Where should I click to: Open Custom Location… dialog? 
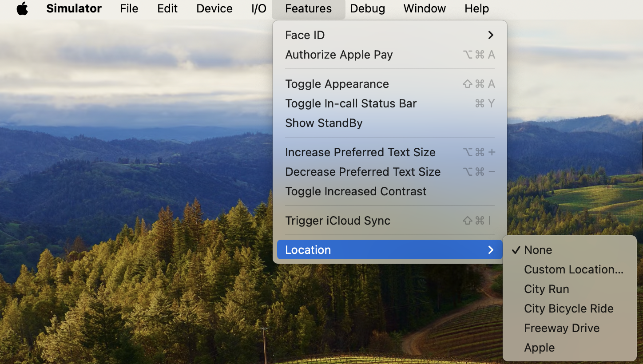point(570,269)
